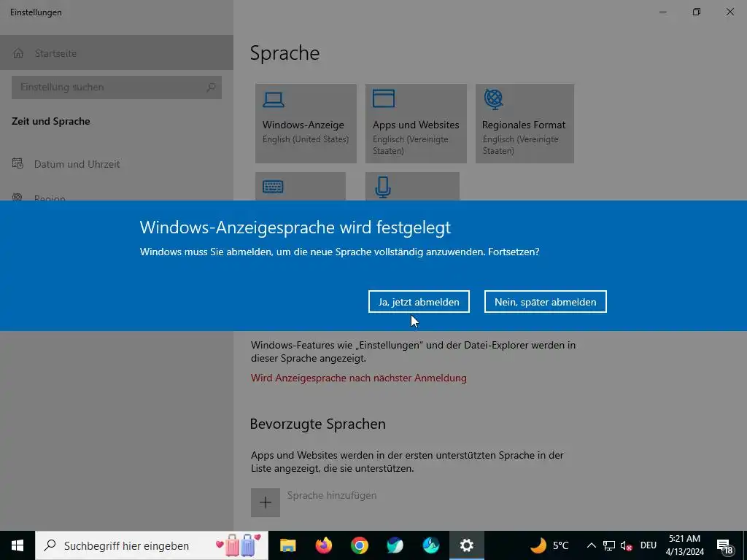Viewport: 747px width, 560px height.
Task: Open Datum und Uhrzeit settings page
Action: click(117, 164)
